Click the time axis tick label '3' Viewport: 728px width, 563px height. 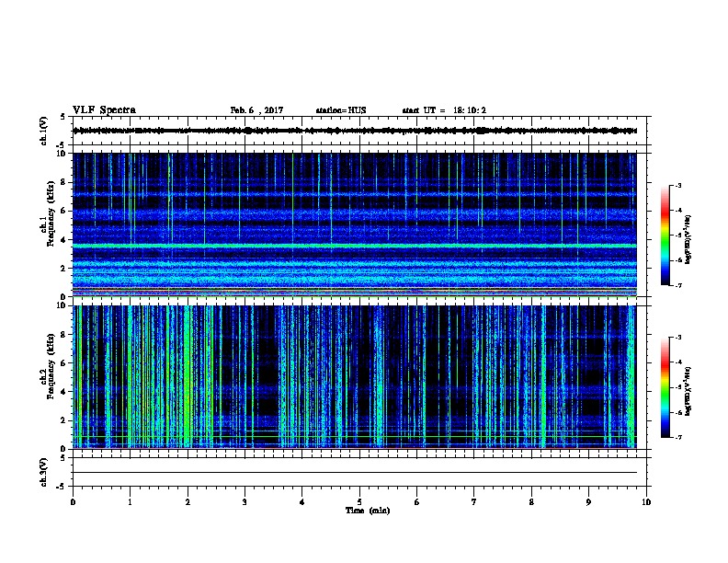[245, 502]
